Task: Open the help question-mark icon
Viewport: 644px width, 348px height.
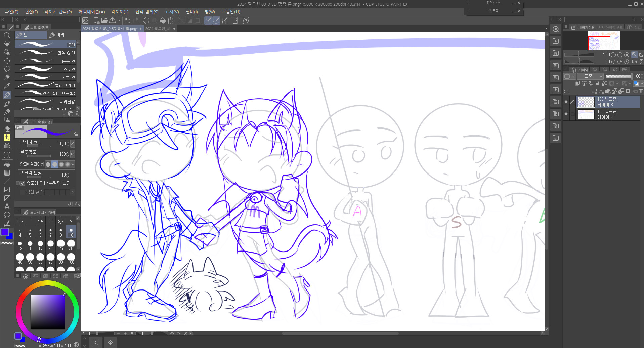Action: tap(246, 21)
